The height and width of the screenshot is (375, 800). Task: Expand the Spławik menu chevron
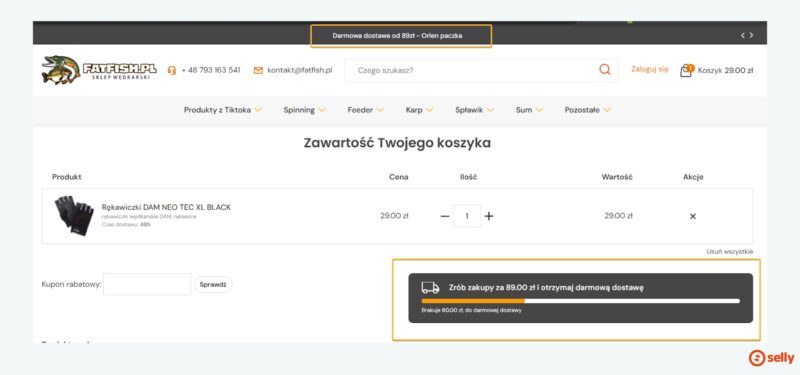490,110
